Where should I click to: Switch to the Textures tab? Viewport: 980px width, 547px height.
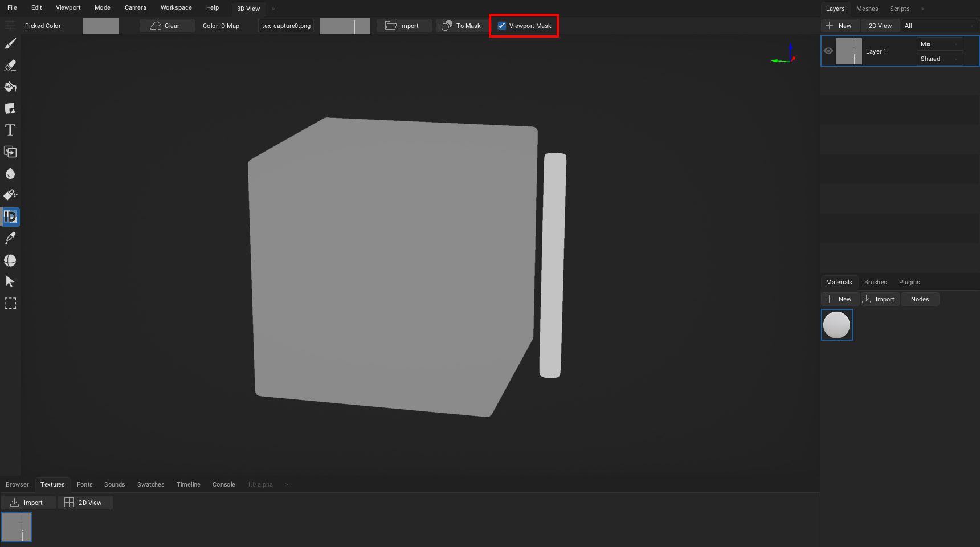(x=52, y=484)
